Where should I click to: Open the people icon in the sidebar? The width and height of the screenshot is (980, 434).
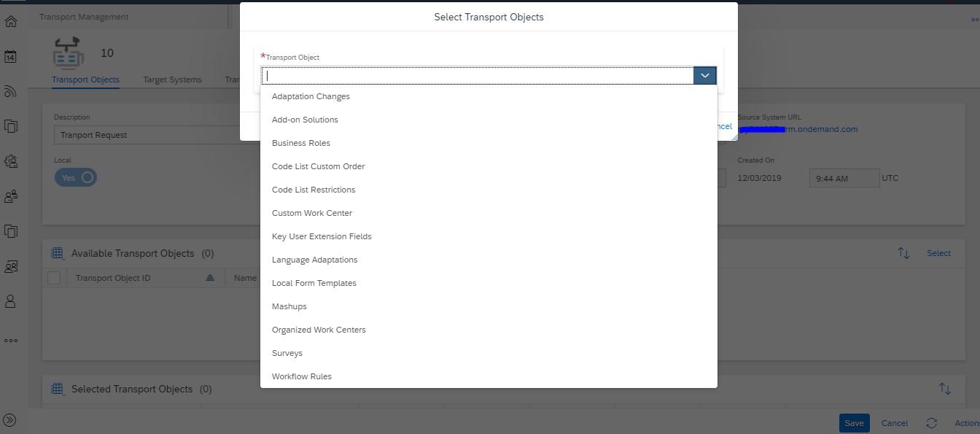[11, 196]
